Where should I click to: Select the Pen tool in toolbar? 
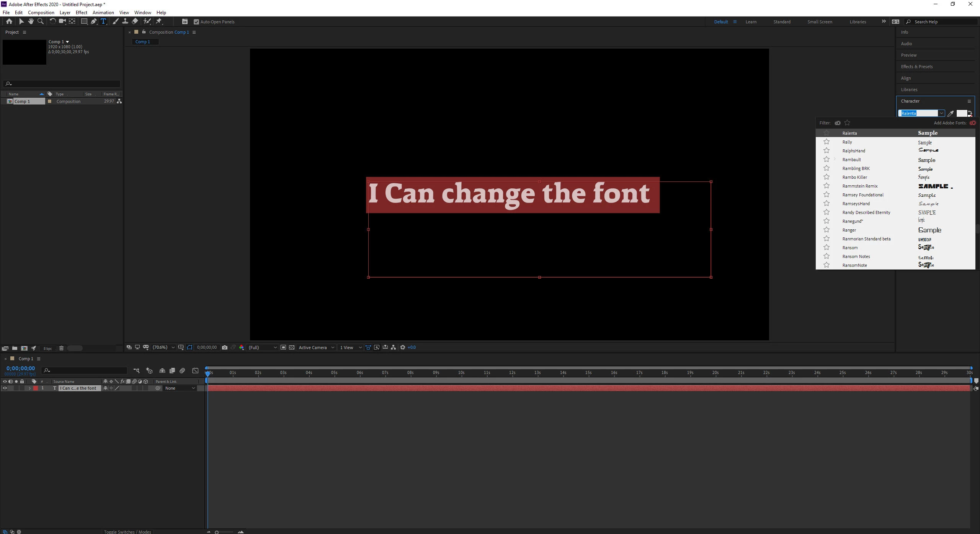(94, 21)
